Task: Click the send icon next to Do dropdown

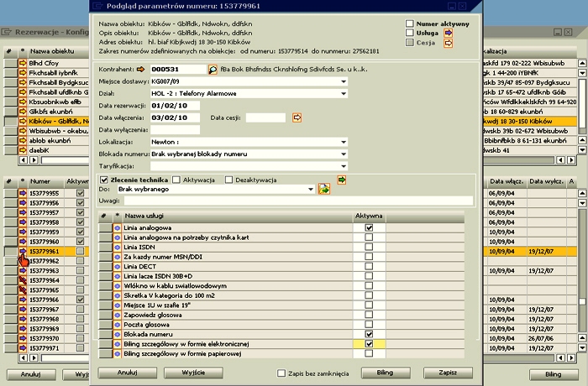Action: (324, 190)
